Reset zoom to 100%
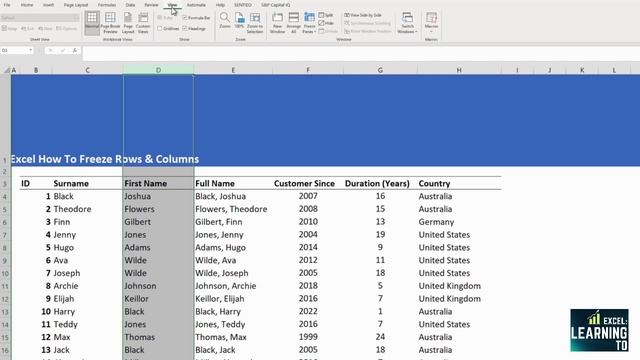 [x=240, y=20]
